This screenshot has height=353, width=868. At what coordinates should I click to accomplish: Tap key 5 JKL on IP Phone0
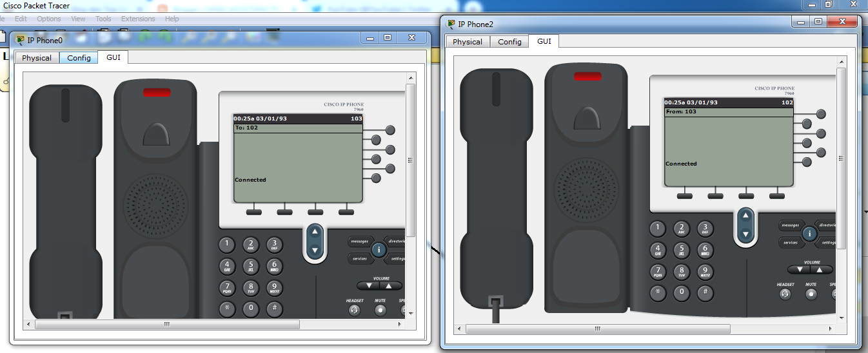250,266
